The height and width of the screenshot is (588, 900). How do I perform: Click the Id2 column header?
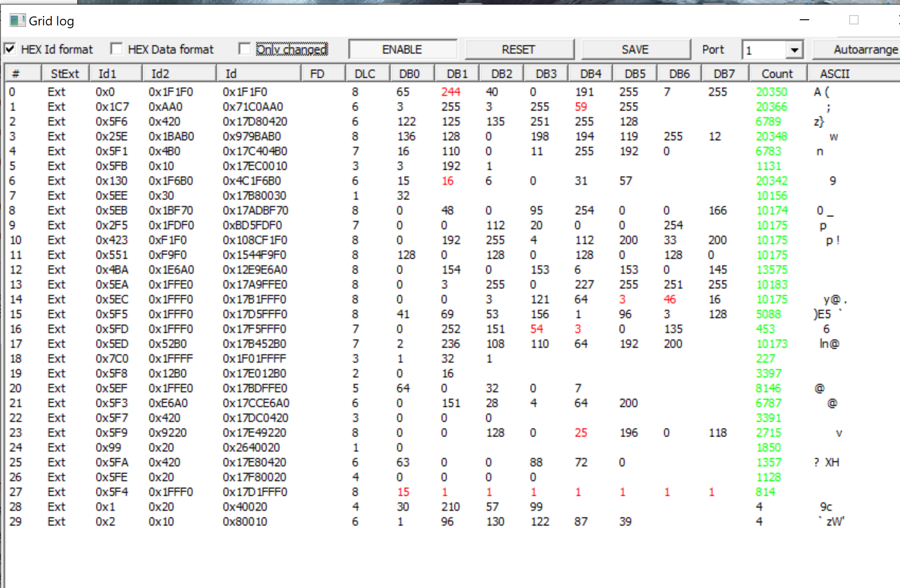click(x=160, y=74)
